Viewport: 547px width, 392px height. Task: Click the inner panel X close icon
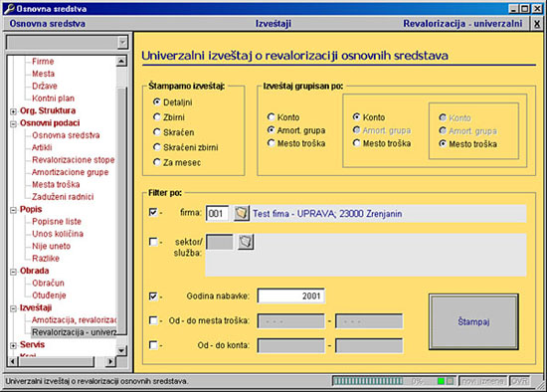click(537, 24)
